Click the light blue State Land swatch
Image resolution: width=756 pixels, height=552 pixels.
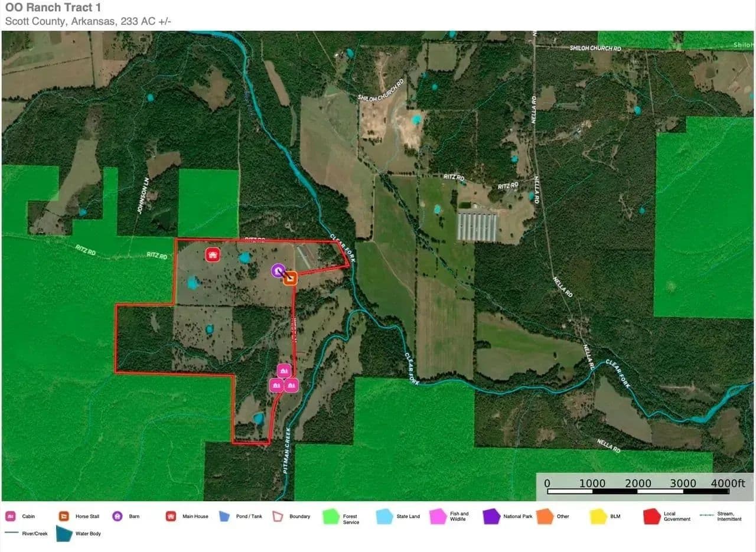(384, 517)
